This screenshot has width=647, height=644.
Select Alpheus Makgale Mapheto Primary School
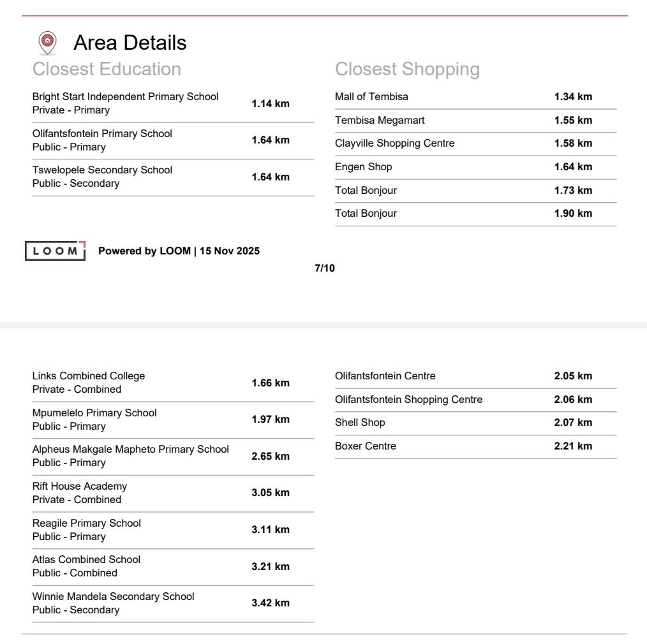pyautogui.click(x=131, y=456)
